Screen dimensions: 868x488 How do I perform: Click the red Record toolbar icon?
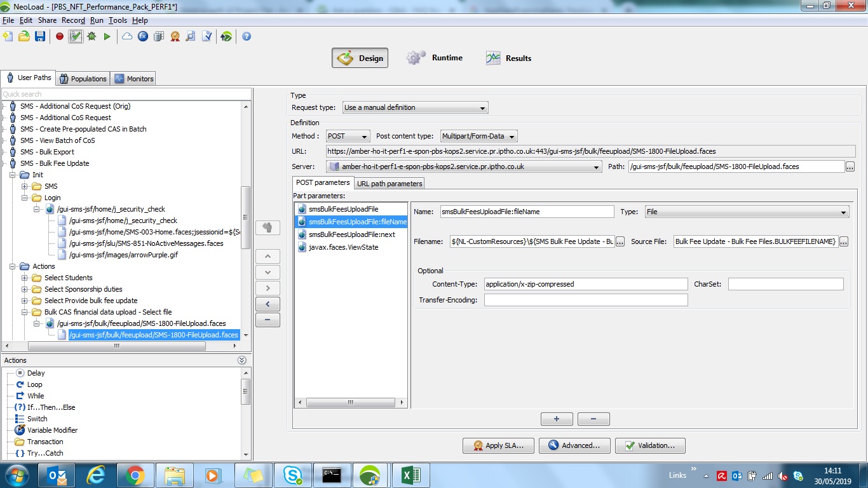point(60,36)
